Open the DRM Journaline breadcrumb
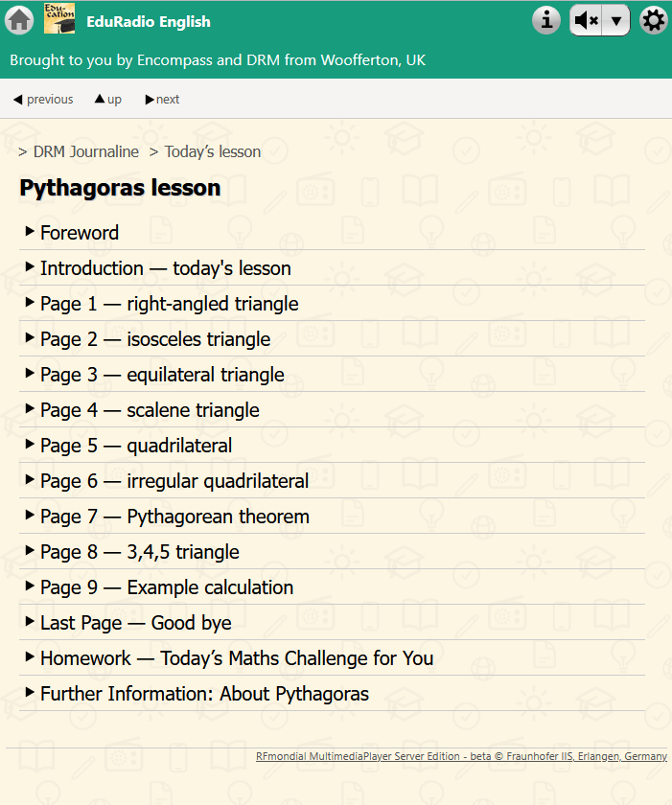This screenshot has width=672, height=805. click(x=85, y=152)
